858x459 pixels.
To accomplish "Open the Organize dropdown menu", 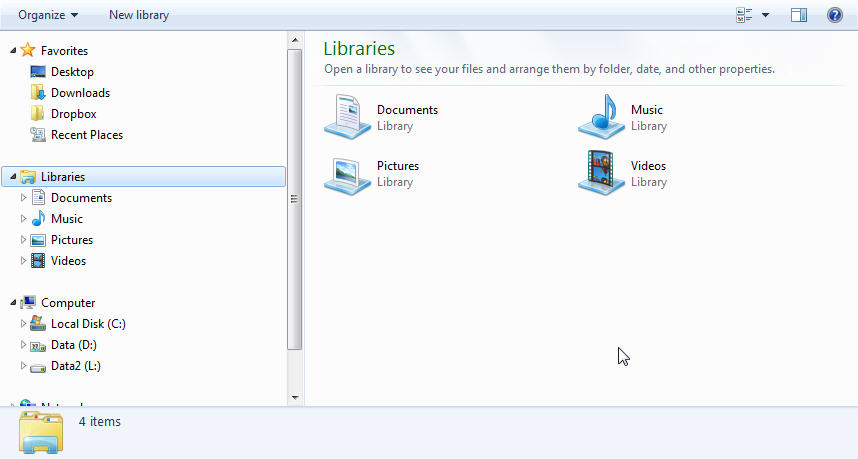I will click(x=48, y=15).
